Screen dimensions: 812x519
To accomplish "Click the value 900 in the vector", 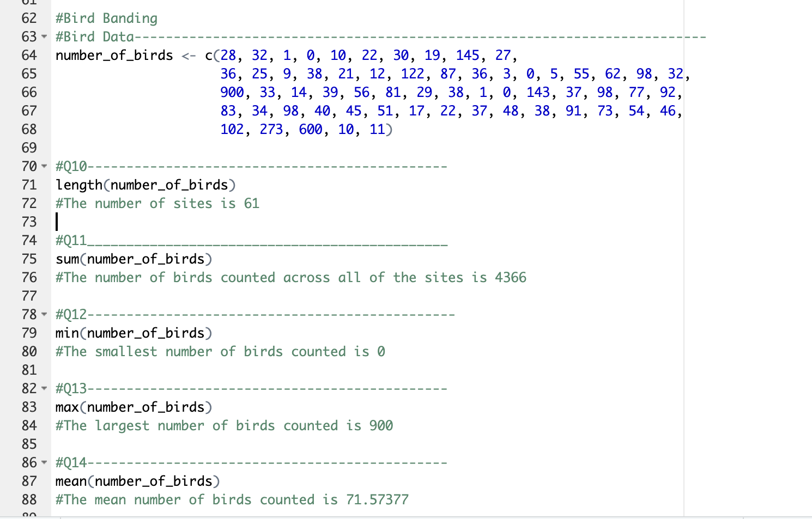I will [x=232, y=92].
